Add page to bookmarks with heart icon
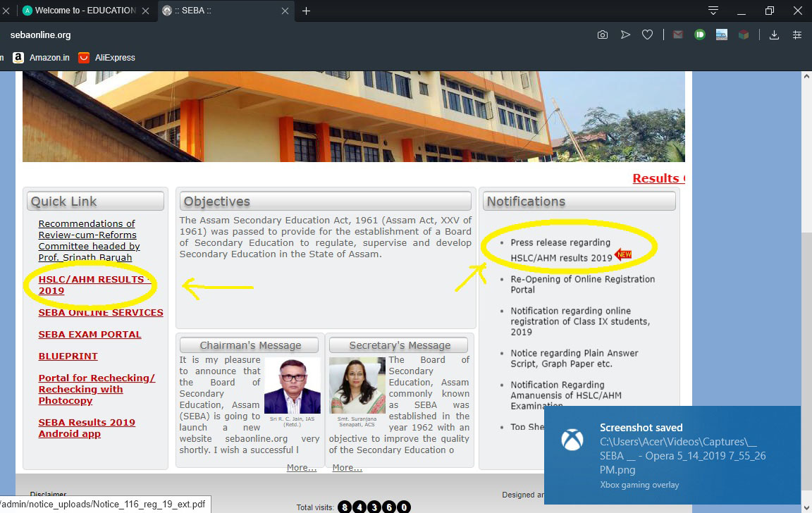The image size is (812, 513). (647, 35)
